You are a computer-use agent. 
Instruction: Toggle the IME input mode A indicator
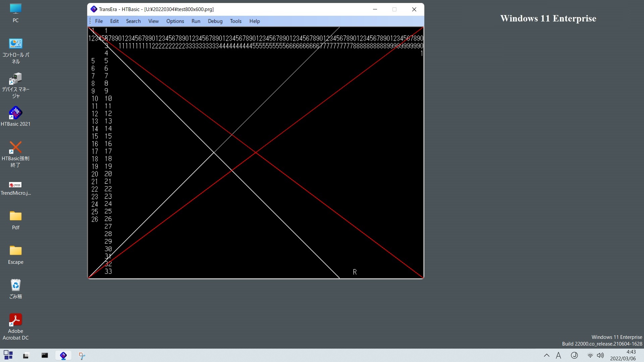tap(558, 355)
